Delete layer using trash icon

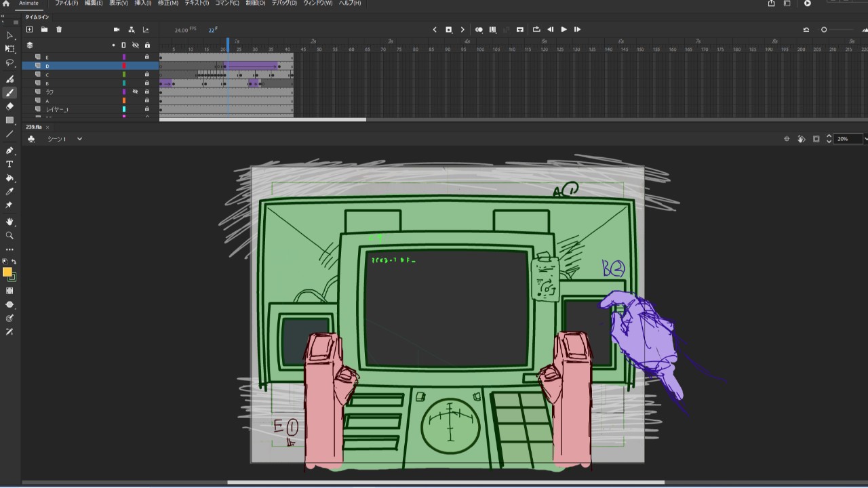(59, 30)
